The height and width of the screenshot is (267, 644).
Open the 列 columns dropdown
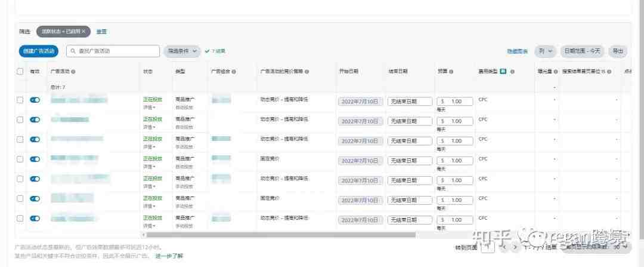tap(545, 51)
